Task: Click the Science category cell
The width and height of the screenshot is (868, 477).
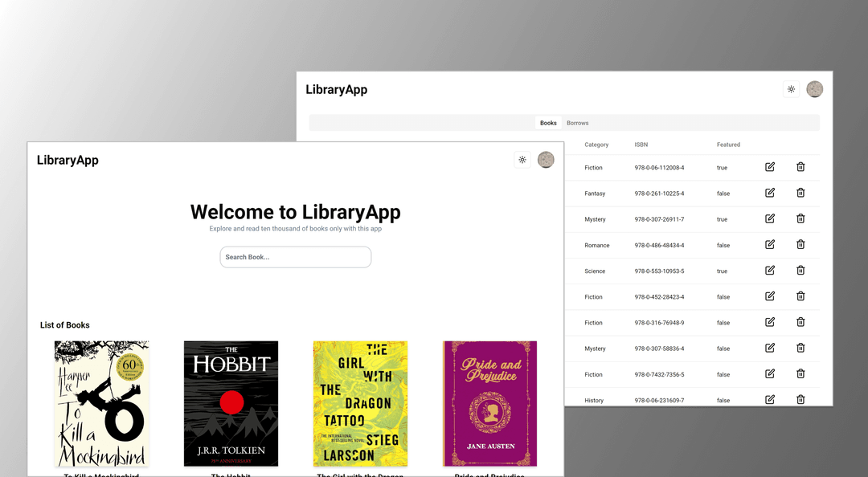Action: click(x=595, y=271)
